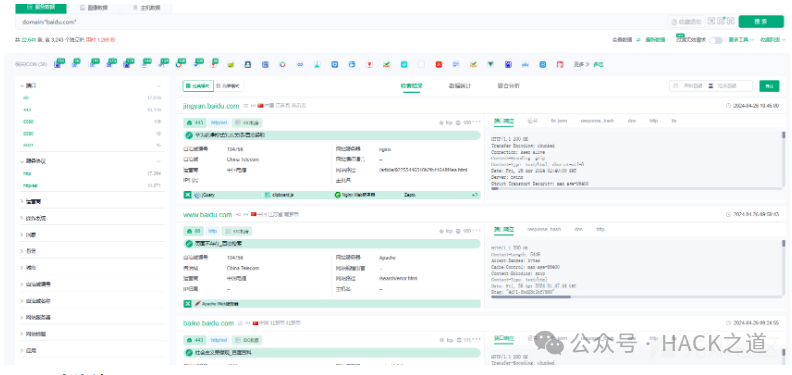
Task: Click the first favicon in the icon row
Action: [58, 65]
